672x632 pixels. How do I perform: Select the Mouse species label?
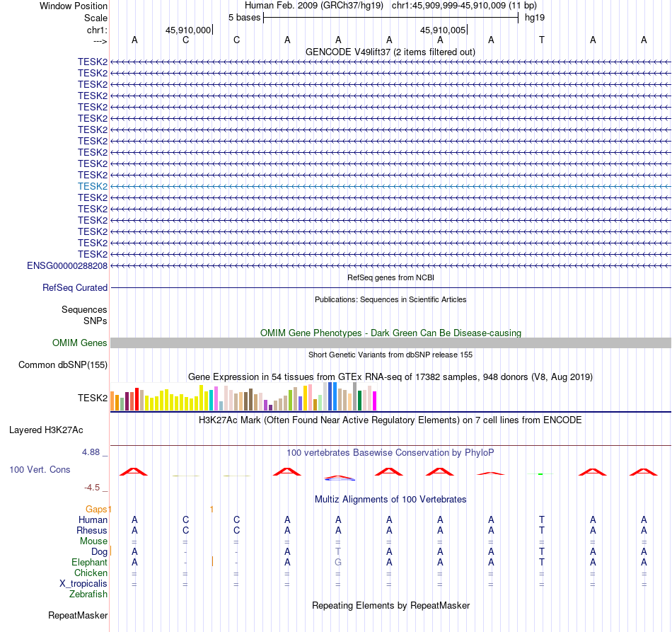click(x=93, y=541)
